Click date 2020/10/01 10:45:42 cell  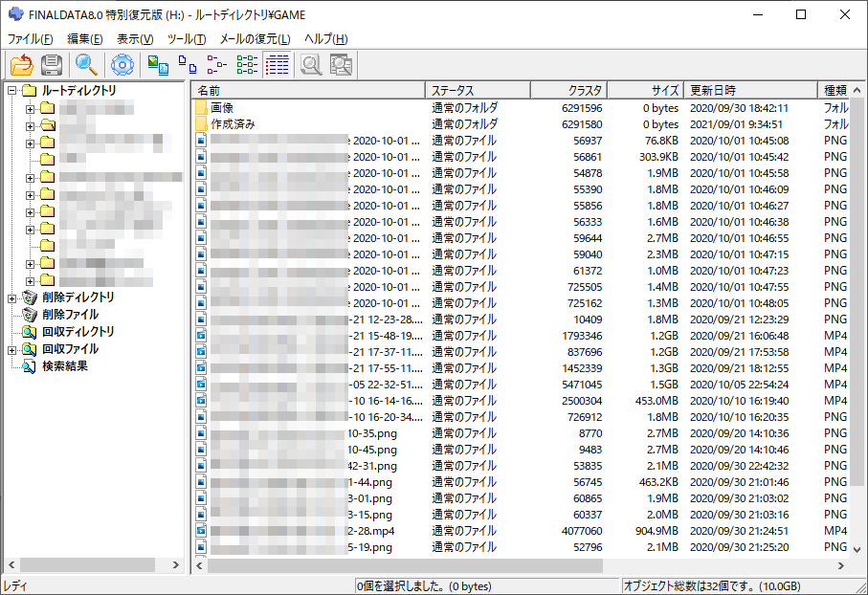(739, 157)
